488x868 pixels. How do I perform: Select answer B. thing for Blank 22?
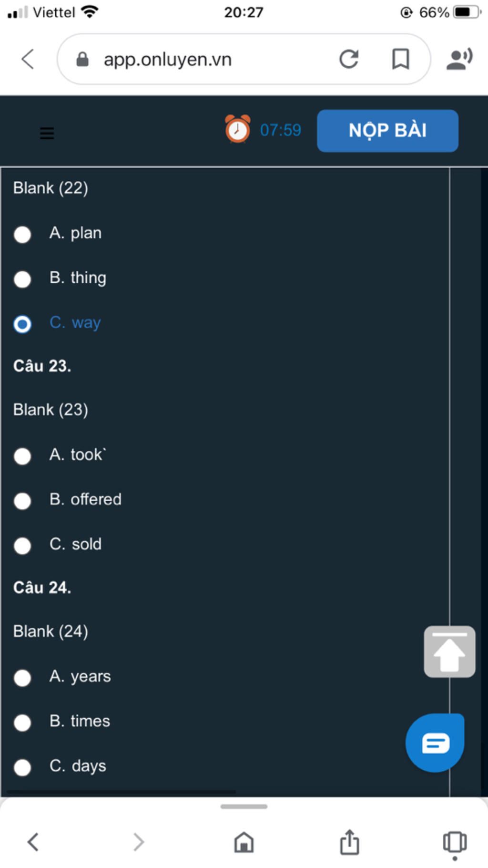(60, 279)
